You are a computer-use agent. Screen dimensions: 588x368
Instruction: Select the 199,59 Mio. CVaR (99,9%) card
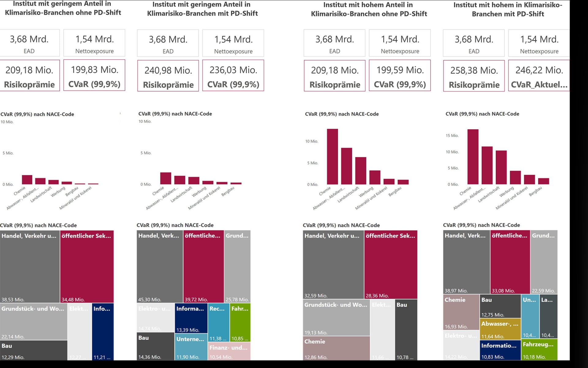[x=400, y=76]
